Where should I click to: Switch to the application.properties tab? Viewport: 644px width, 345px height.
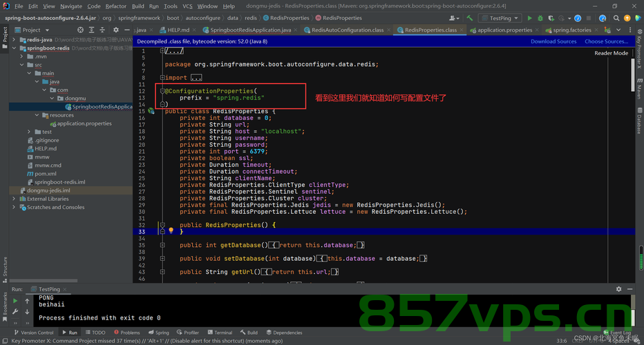[x=504, y=30]
